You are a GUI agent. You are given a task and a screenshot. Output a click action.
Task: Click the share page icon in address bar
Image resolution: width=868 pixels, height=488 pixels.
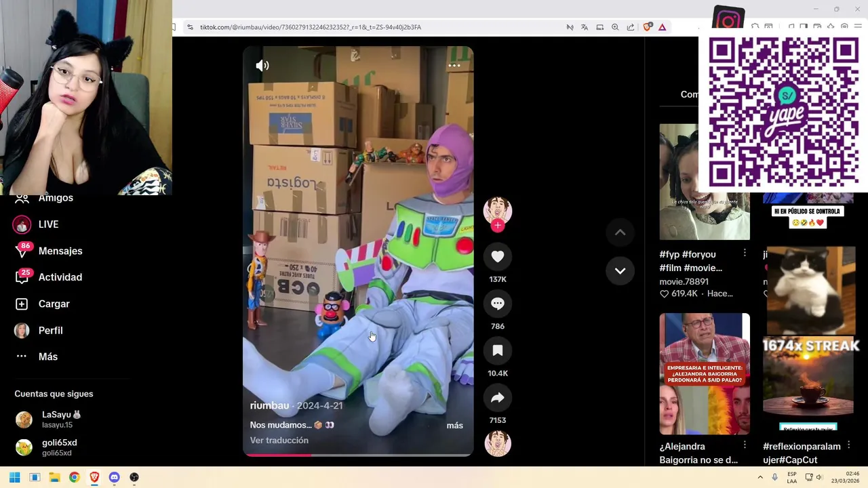click(631, 27)
